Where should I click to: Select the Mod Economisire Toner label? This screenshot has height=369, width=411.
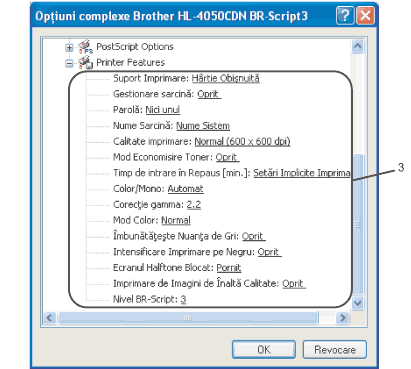(x=163, y=157)
